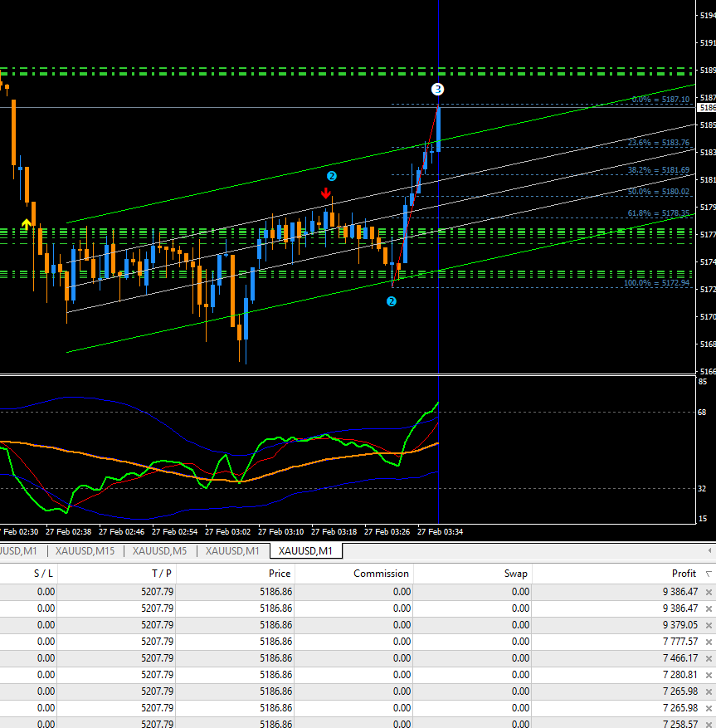
Task: Select the 0.0% = 5187.10 Fibonacci level
Action: click(x=660, y=100)
